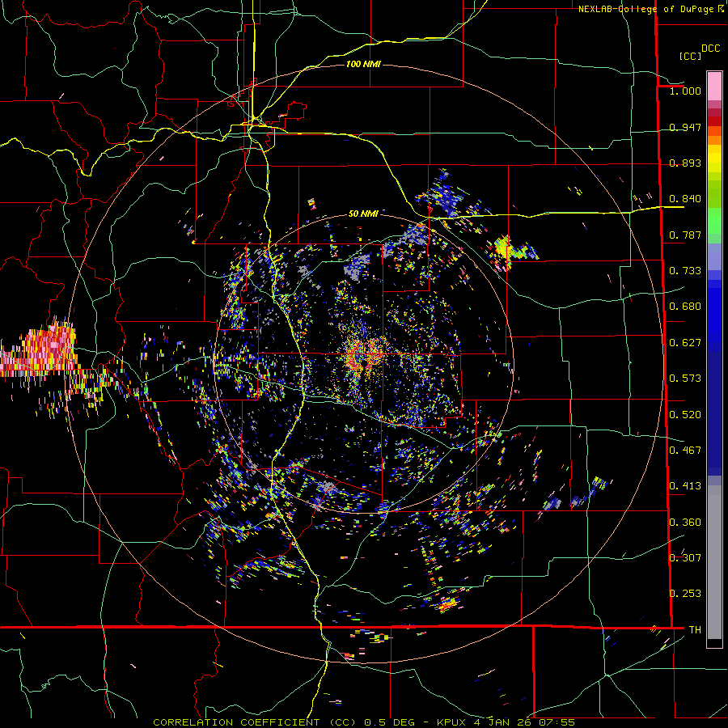Image resolution: width=728 pixels, height=728 pixels.
Task: Click the 0.627 legend value
Action: (x=685, y=343)
